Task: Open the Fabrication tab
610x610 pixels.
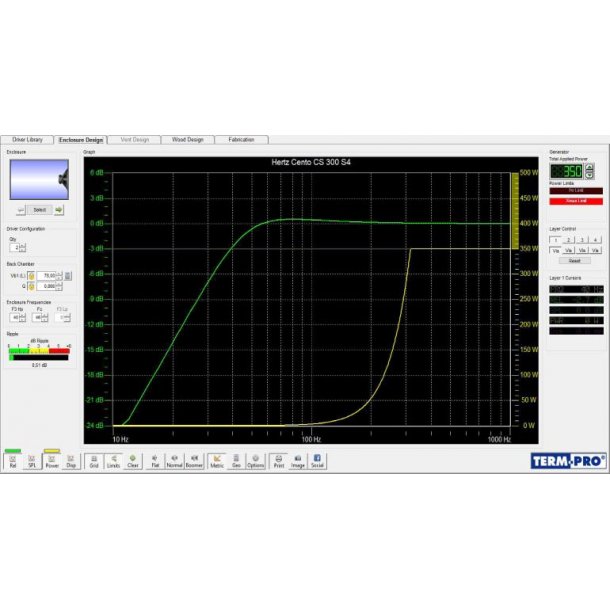Action: tap(241, 140)
